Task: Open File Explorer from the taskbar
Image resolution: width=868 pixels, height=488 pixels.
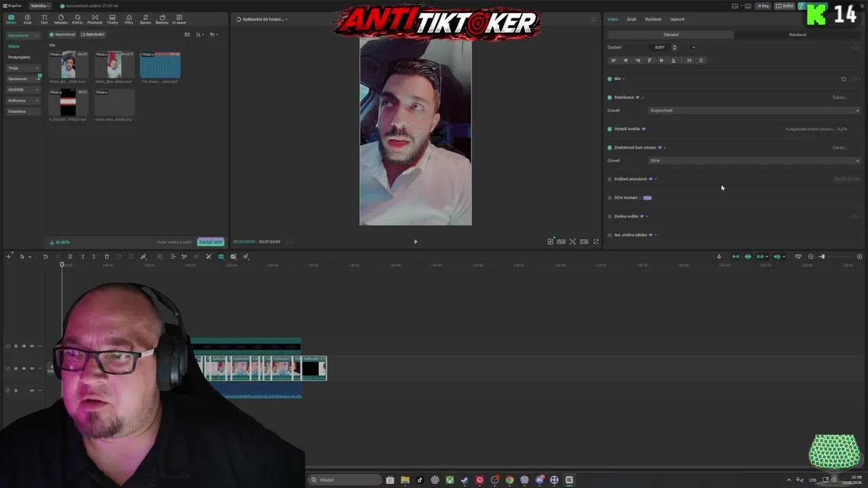Action: (405, 480)
